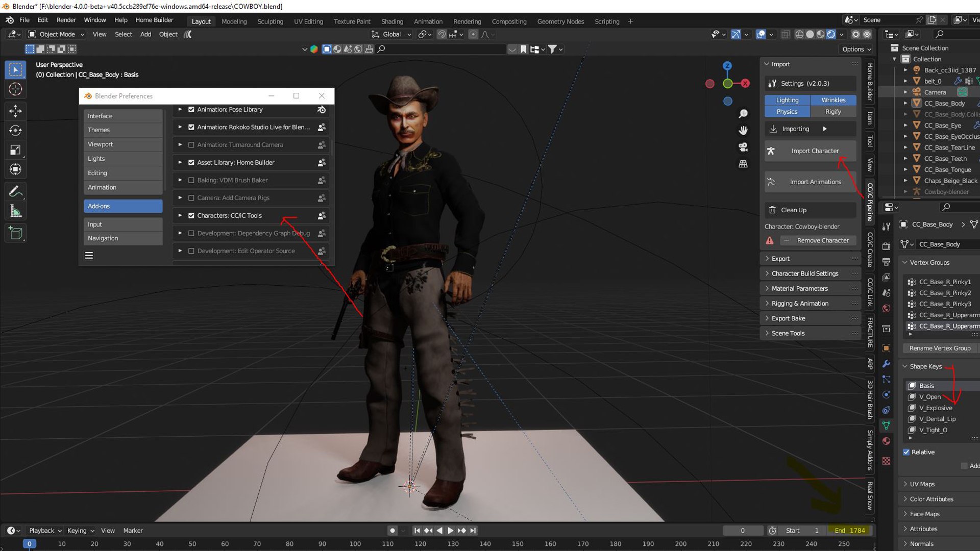Enable Camera: Add Camera Rigs add-on
The height and width of the screenshot is (551, 980).
pos(191,198)
